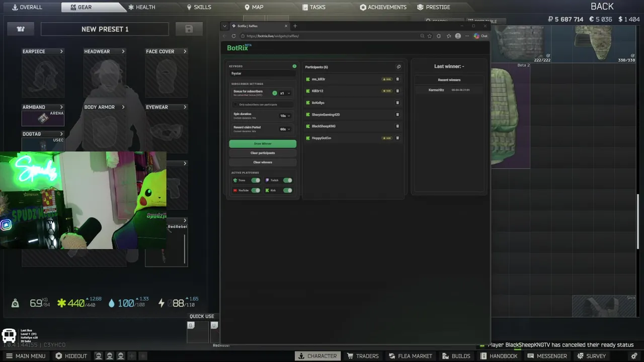Image resolution: width=644 pixels, height=362 pixels.
Task: Open browser zoom magnifier icon
Action: 422,36
